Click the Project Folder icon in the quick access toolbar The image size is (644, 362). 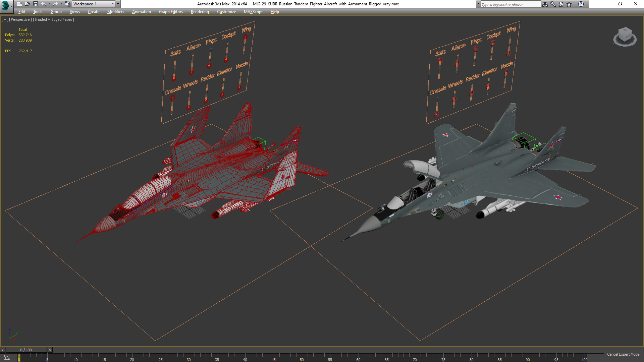pos(67,4)
